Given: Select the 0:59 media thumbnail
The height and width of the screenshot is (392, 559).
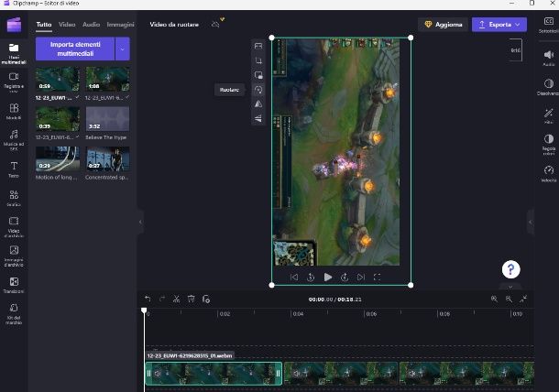Looking at the screenshot, I should [x=58, y=79].
